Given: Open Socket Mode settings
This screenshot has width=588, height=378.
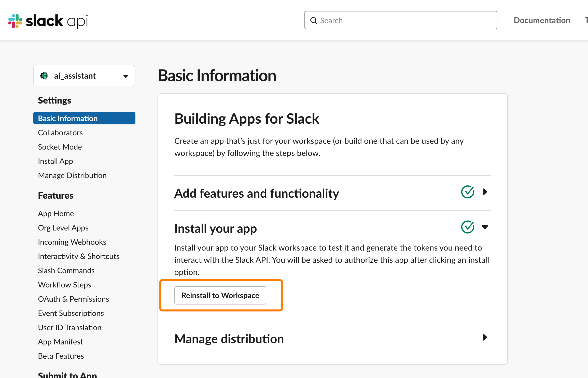Looking at the screenshot, I should (60, 147).
